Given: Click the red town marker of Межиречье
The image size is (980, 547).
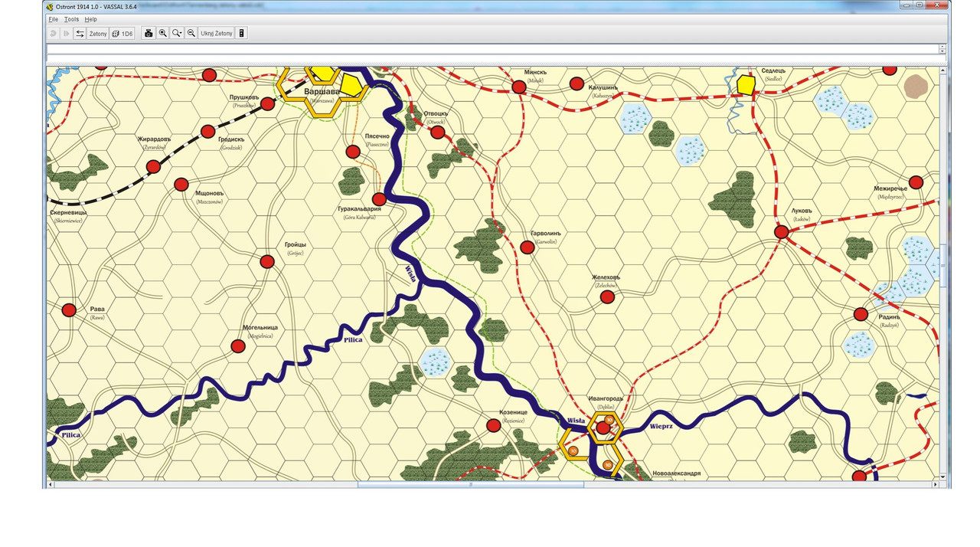Looking at the screenshot, I should 916,182.
